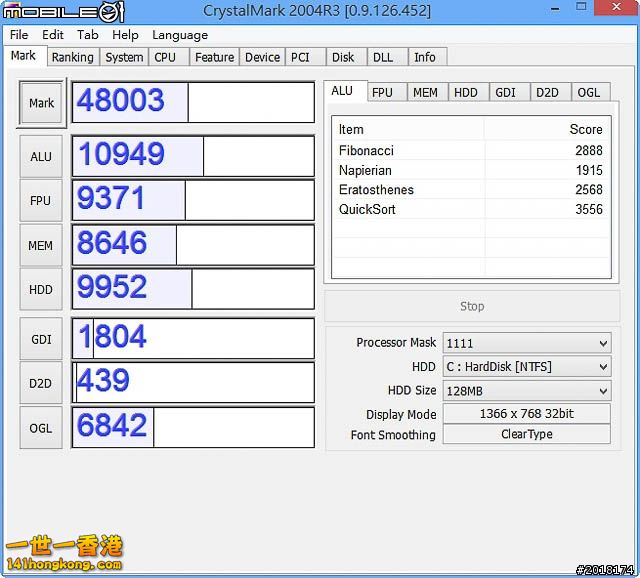Start the FPU test button
640x578 pixels.
(x=41, y=200)
